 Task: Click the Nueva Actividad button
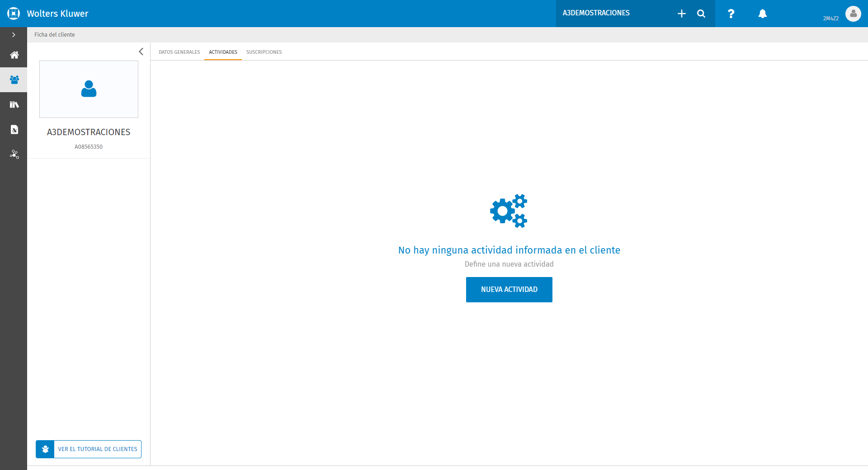point(509,290)
